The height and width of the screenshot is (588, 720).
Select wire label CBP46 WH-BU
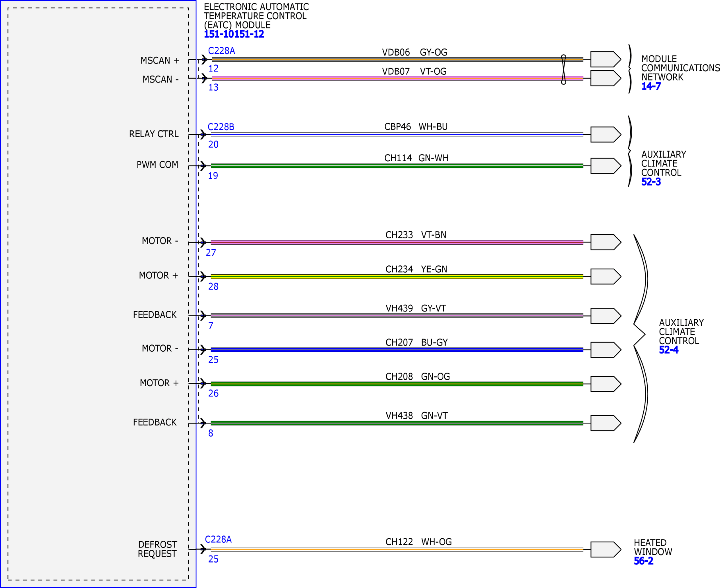(x=416, y=127)
